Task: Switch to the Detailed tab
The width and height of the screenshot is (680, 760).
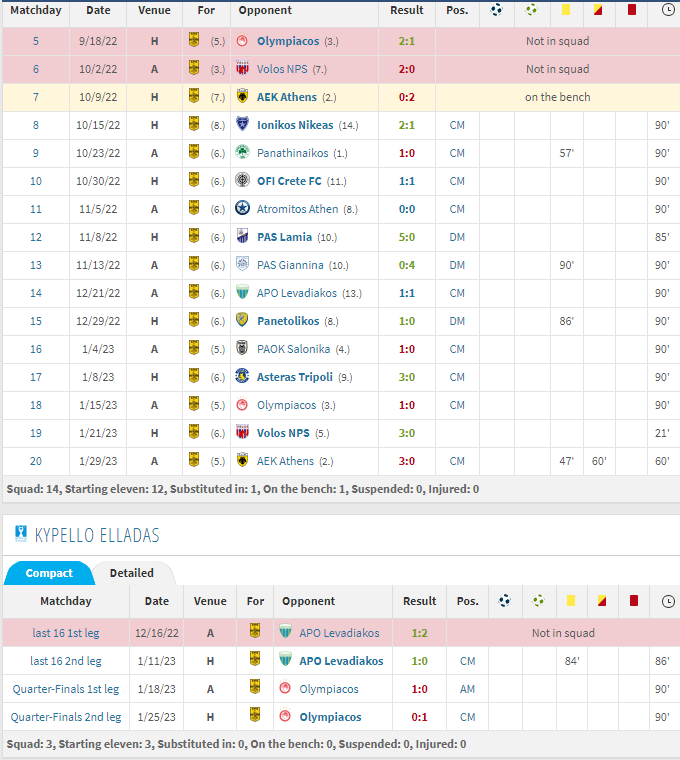Action: point(132,573)
